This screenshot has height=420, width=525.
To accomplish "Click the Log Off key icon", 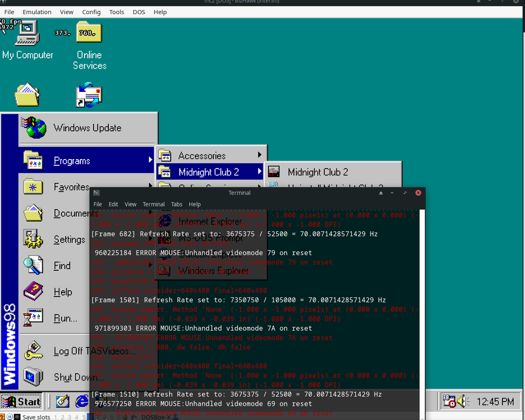I will 33,351.
